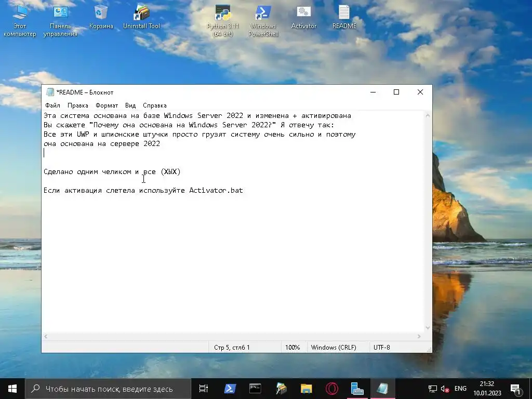Image resolution: width=532 pixels, height=399 pixels.
Task: Launch Opera browser from the taskbar
Action: (332, 389)
